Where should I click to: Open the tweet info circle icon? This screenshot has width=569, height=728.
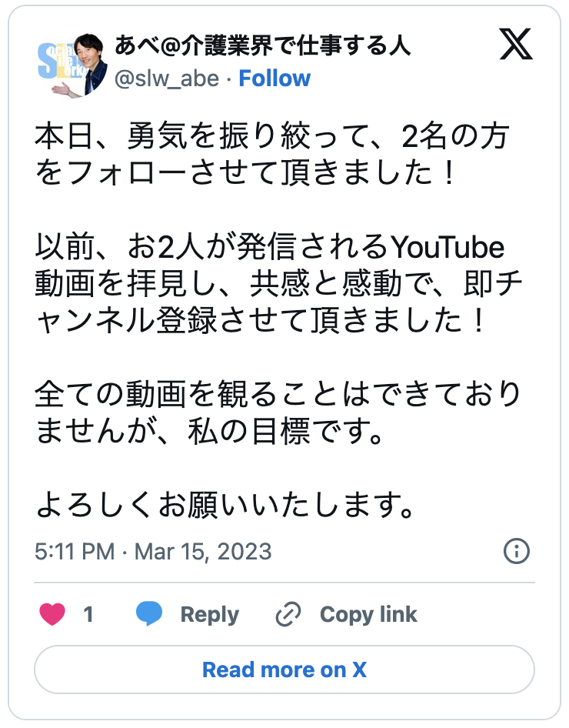pyautogui.click(x=516, y=551)
